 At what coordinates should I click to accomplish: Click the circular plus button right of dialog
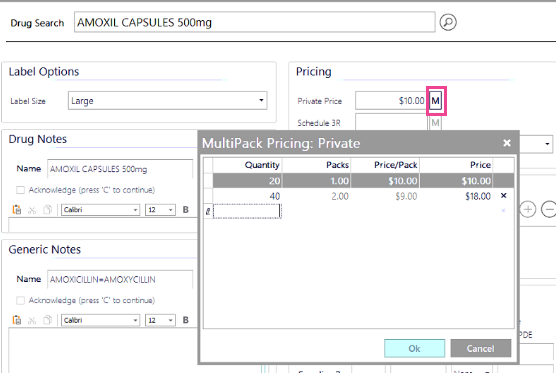click(528, 209)
